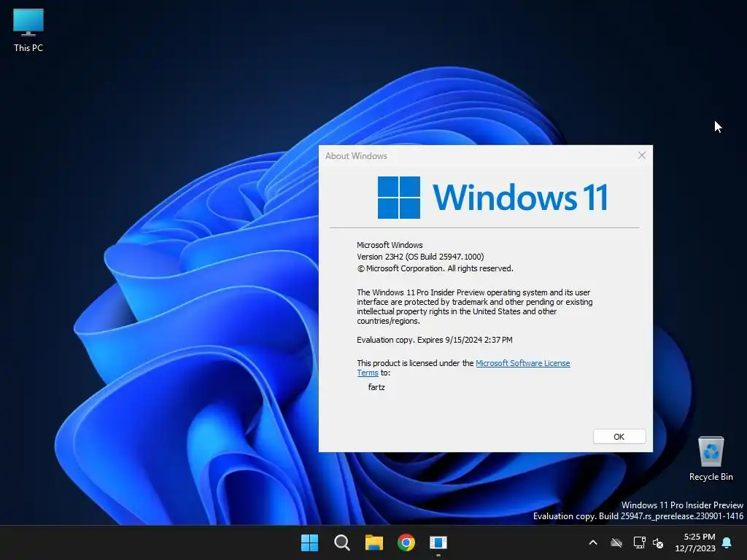Screen dimensions: 747x560
Task: Open the This PC desktop icon
Action: (x=28, y=30)
